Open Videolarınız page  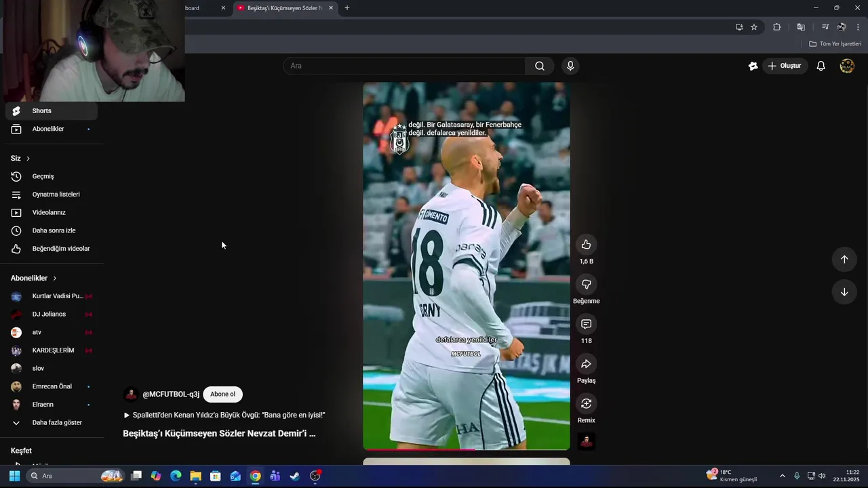[52, 212]
